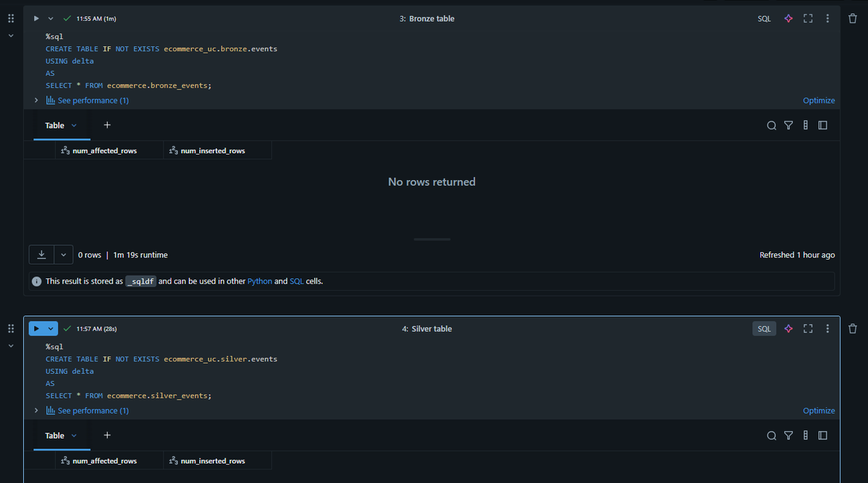Open the SQL link in the _sqldf info message
868x483 pixels.
(x=297, y=281)
